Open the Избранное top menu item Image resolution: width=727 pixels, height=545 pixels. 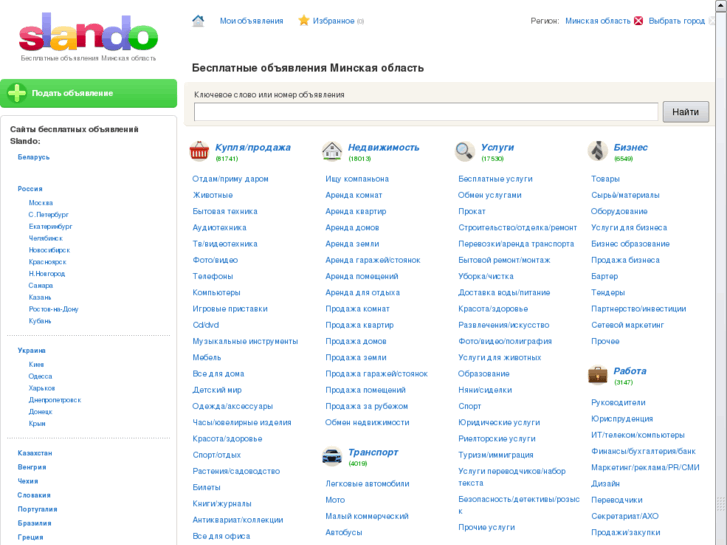333,21
